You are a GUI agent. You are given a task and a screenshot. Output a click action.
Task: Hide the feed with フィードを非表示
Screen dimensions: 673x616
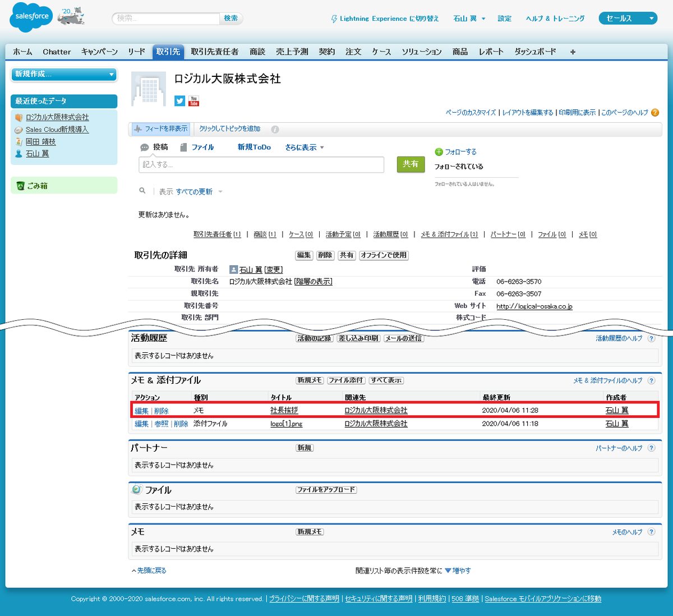[161, 129]
